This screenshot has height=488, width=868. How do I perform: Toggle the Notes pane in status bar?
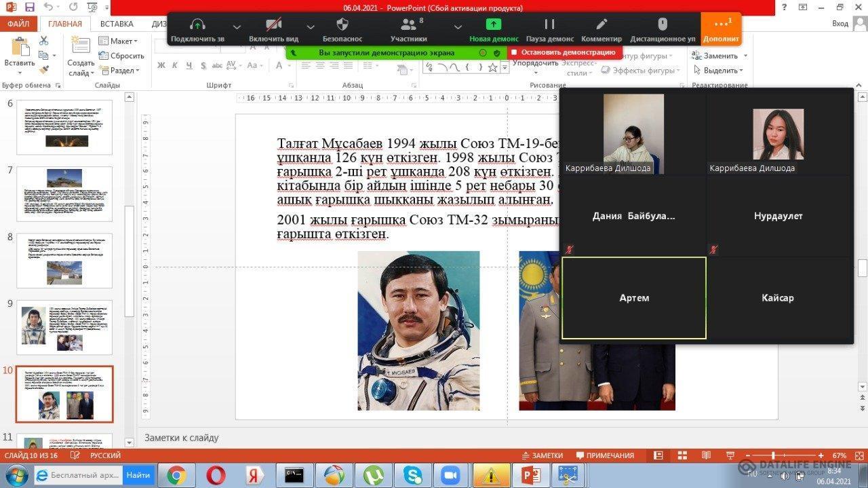(541, 455)
